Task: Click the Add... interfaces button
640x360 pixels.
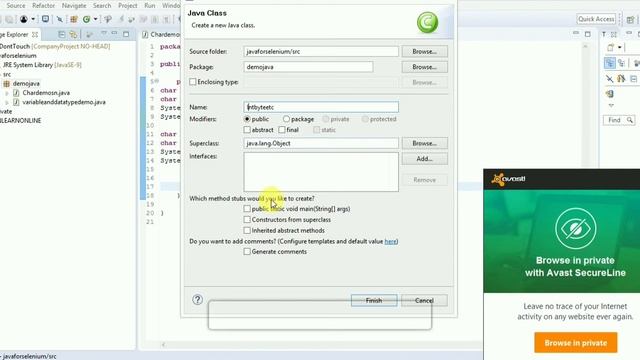Action: (x=424, y=159)
